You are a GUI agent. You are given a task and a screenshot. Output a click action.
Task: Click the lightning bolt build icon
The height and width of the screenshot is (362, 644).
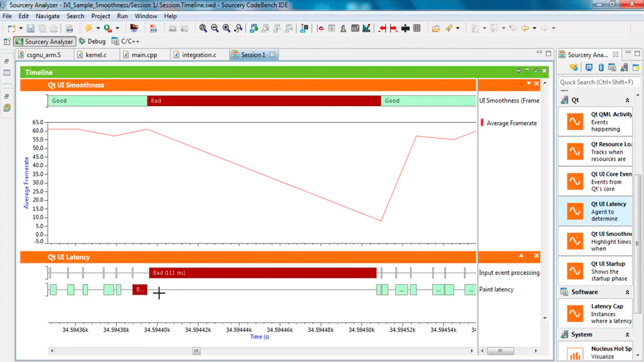pyautogui.click(x=89, y=28)
